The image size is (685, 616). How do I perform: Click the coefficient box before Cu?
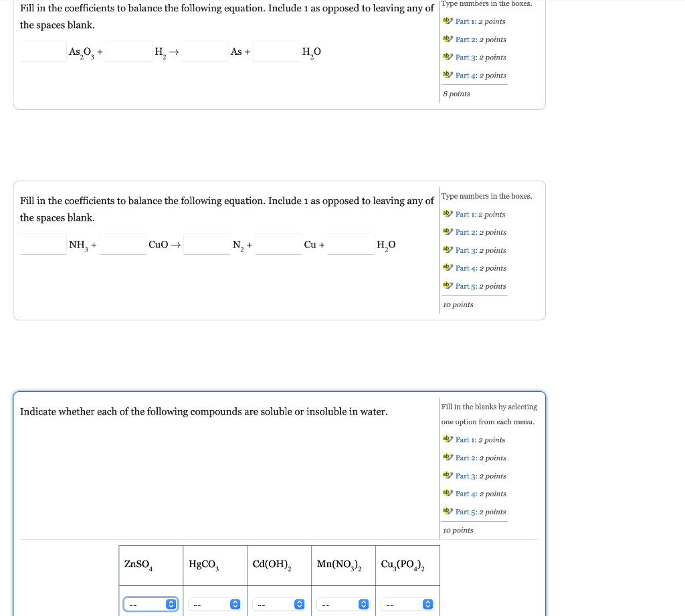278,244
